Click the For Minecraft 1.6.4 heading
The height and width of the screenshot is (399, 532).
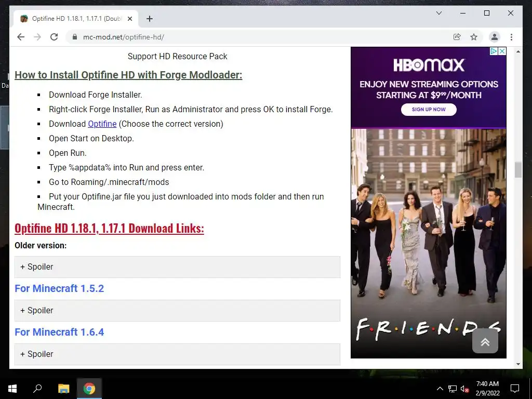pos(59,332)
